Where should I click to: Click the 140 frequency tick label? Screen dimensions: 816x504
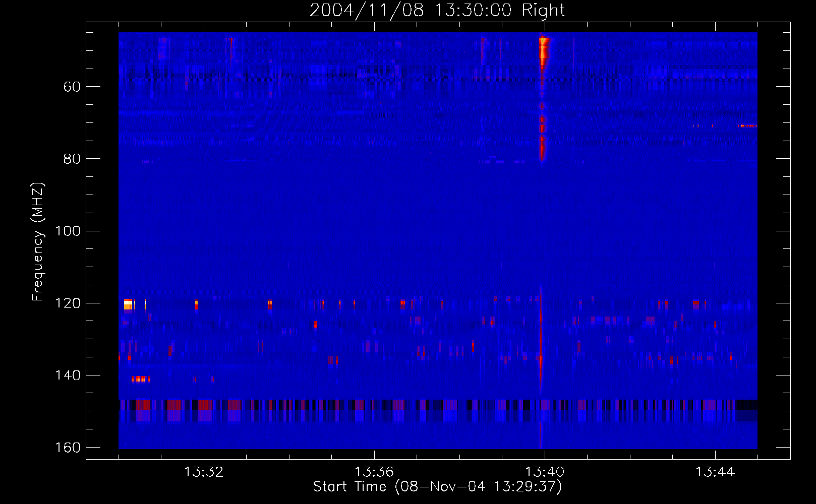(x=68, y=375)
